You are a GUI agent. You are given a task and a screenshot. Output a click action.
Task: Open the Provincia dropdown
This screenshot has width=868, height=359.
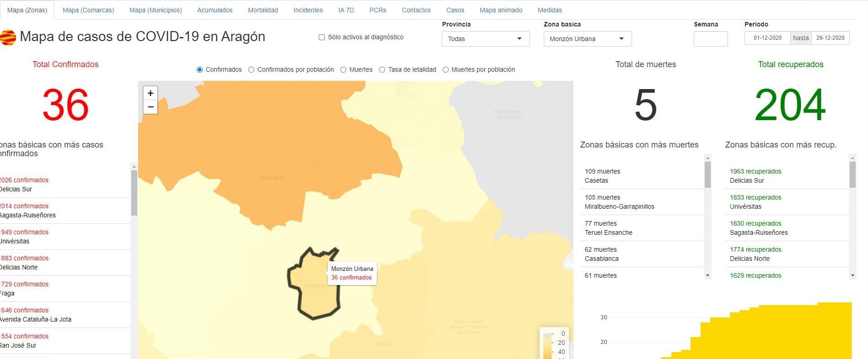[485, 39]
